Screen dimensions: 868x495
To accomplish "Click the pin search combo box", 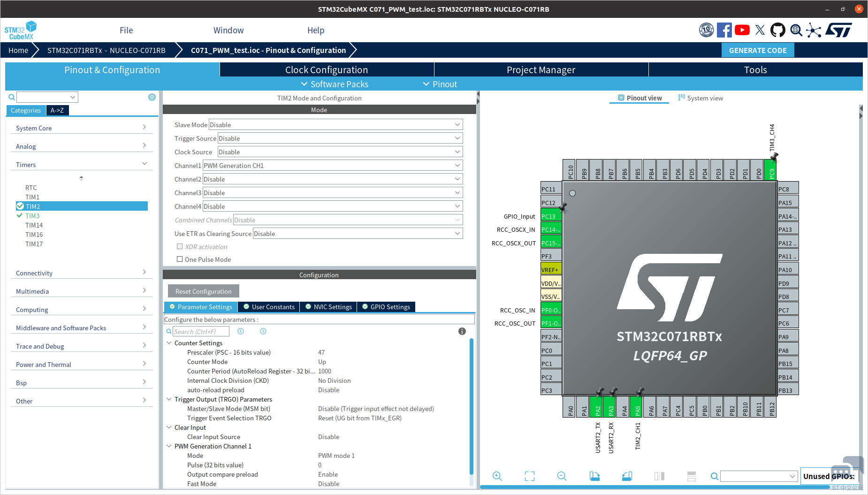I will (x=759, y=476).
